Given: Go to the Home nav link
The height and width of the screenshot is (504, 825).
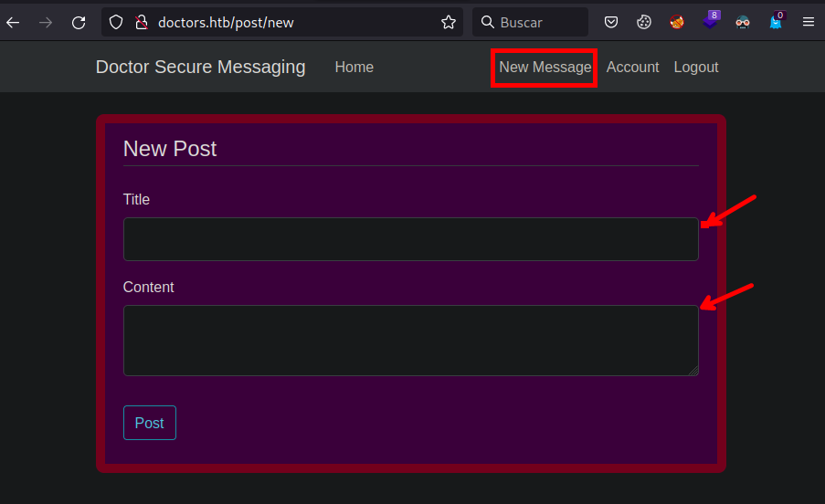Looking at the screenshot, I should [354, 67].
